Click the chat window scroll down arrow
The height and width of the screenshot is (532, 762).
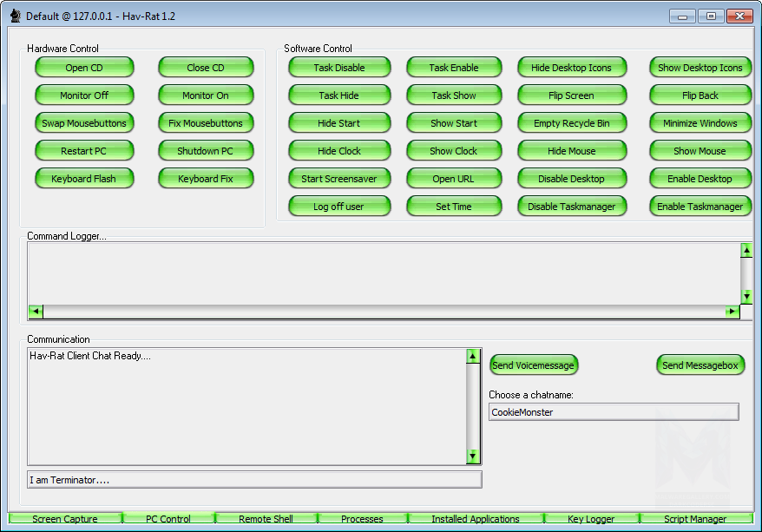point(473,456)
